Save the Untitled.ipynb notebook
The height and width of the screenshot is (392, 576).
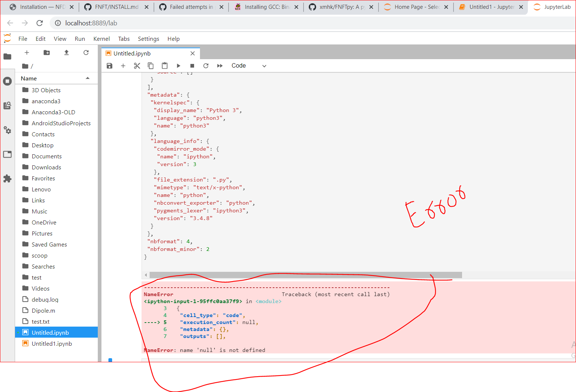pyautogui.click(x=109, y=65)
